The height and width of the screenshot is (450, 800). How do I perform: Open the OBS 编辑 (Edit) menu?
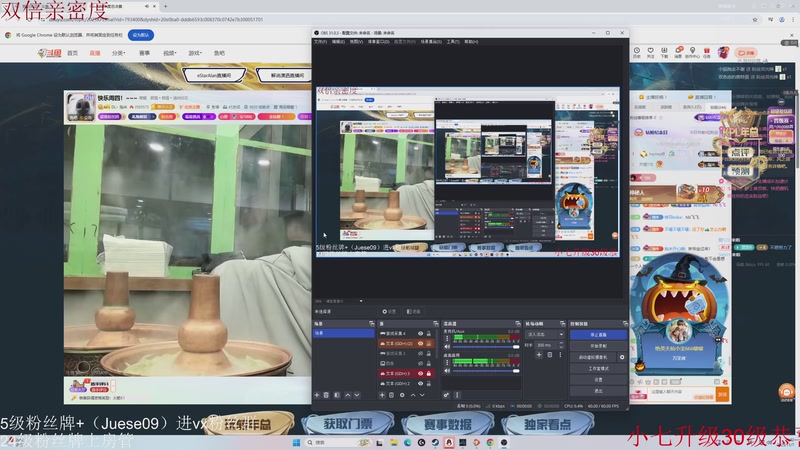point(338,41)
